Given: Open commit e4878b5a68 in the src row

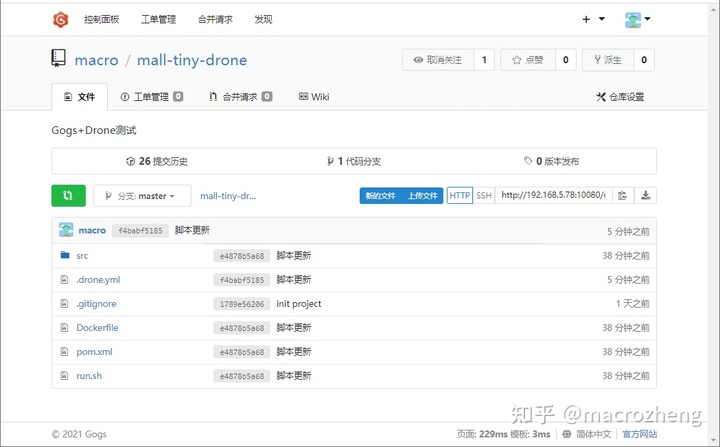Looking at the screenshot, I should pos(242,256).
